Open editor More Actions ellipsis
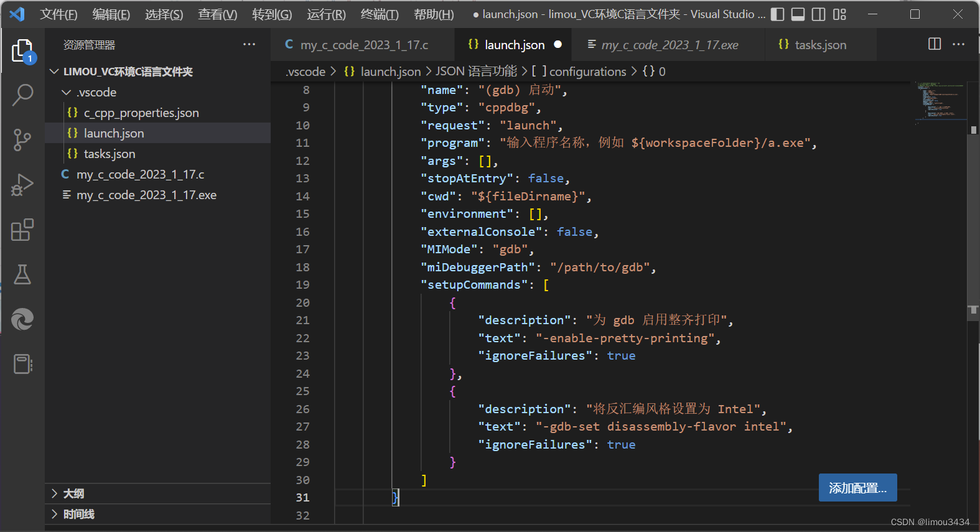Image resolution: width=980 pixels, height=532 pixels. 958,44
